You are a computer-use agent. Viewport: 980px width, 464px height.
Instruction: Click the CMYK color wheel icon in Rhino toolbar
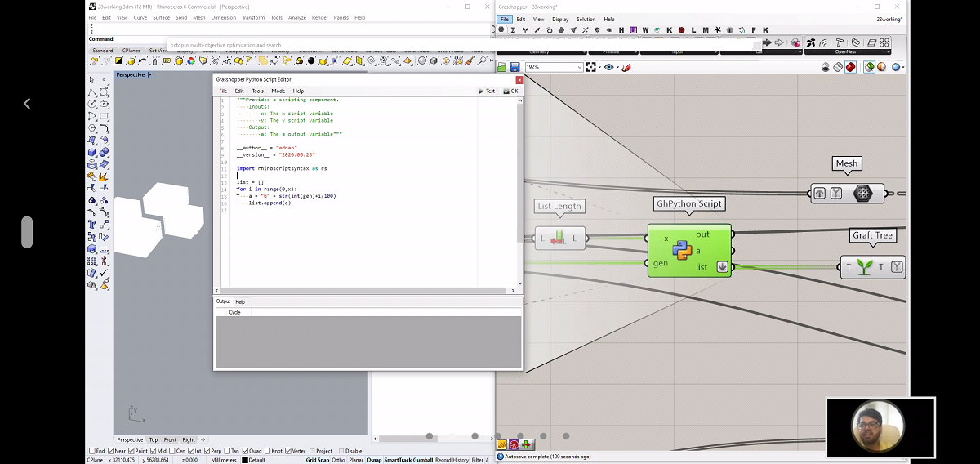pos(191,60)
